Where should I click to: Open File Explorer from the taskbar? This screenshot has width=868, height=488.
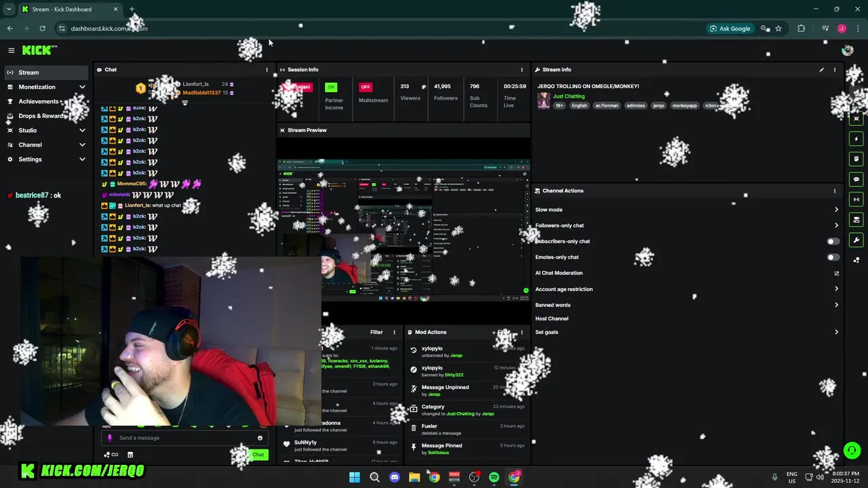(414, 477)
